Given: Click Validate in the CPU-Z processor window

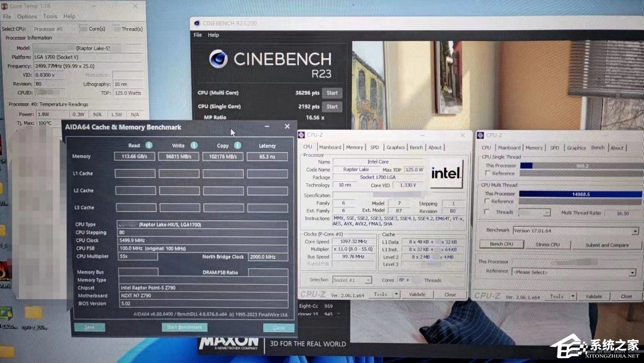Looking at the screenshot, I should pyautogui.click(x=417, y=294).
